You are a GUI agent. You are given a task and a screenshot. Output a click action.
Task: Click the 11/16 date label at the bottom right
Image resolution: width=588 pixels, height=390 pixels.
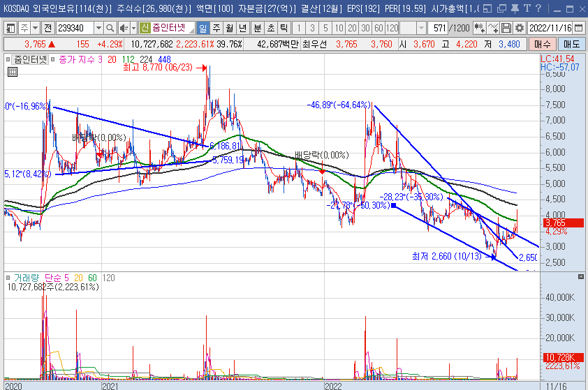(556, 387)
